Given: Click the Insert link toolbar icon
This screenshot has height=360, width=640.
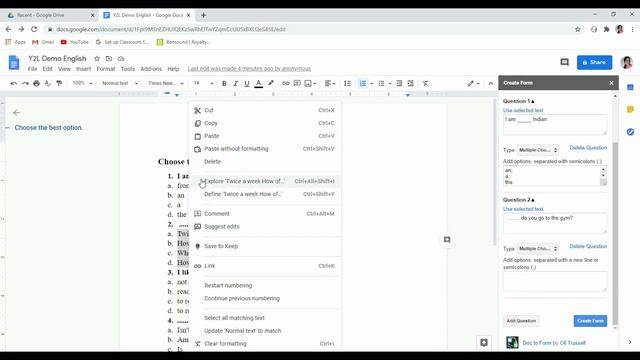Looking at the screenshot, I should click(286, 83).
